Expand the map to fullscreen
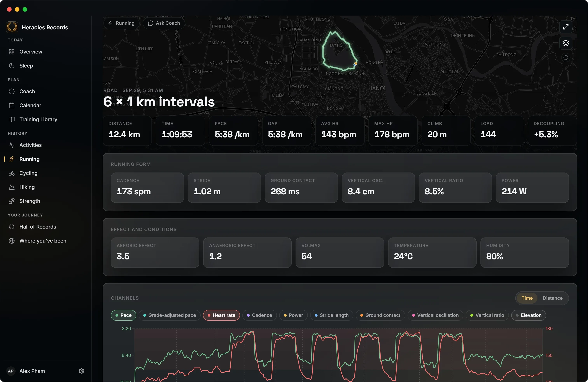Viewport: 588px width, 382px height. tap(566, 27)
